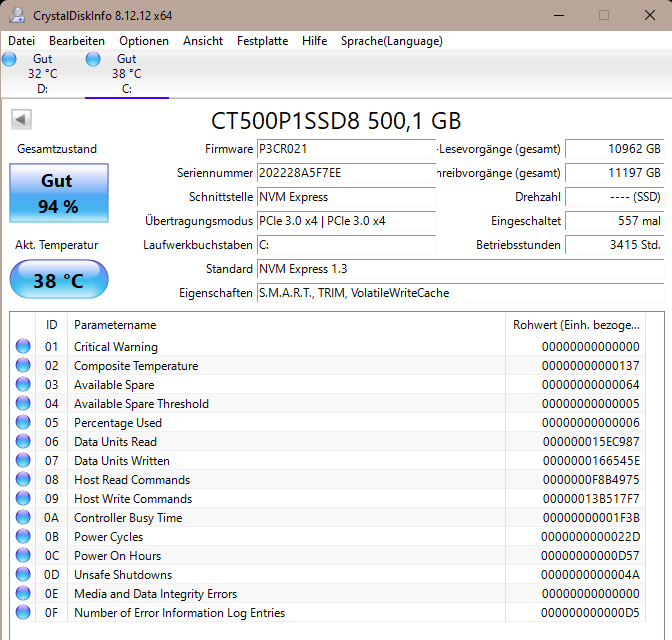The height and width of the screenshot is (640, 672).
Task: Click the Eigenschaften field with S.M.A.R.T., TRIM
Action: 460,293
